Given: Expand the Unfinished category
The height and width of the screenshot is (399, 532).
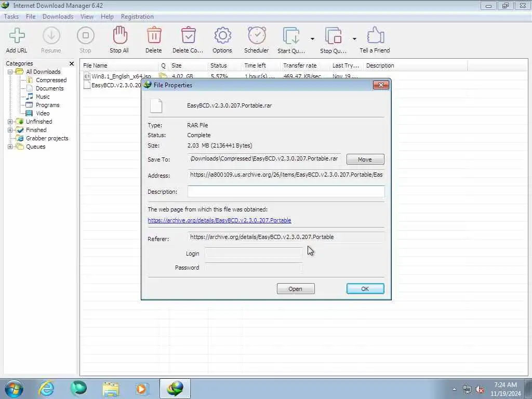Looking at the screenshot, I should pos(10,122).
